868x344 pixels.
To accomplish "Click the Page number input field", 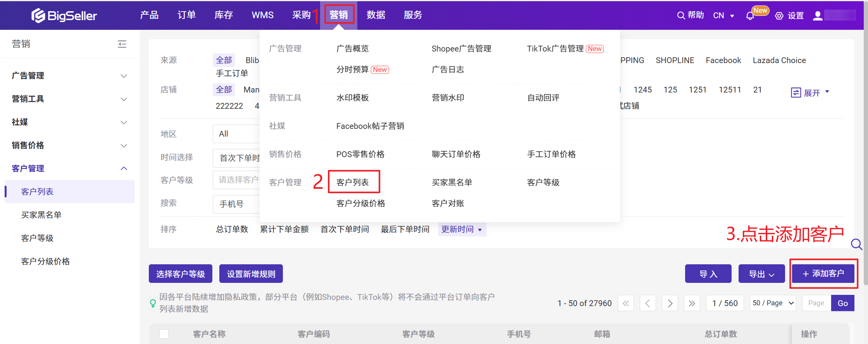I will [x=816, y=303].
